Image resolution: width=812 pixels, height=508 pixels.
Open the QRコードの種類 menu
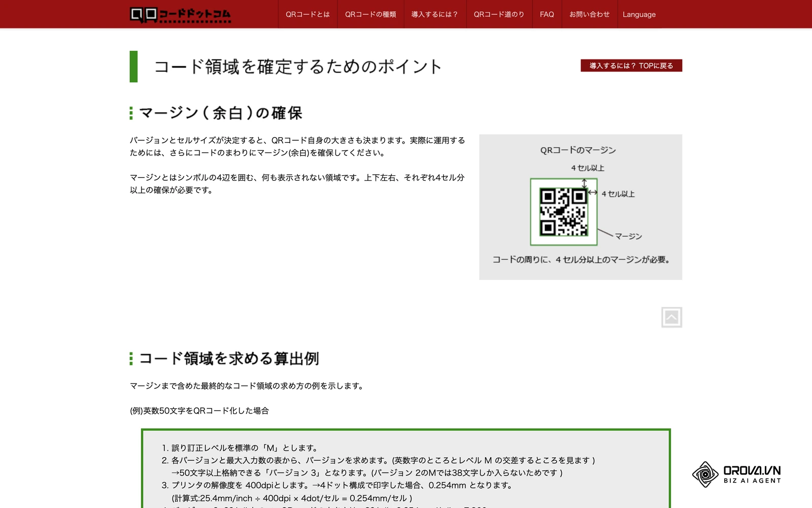click(x=370, y=14)
